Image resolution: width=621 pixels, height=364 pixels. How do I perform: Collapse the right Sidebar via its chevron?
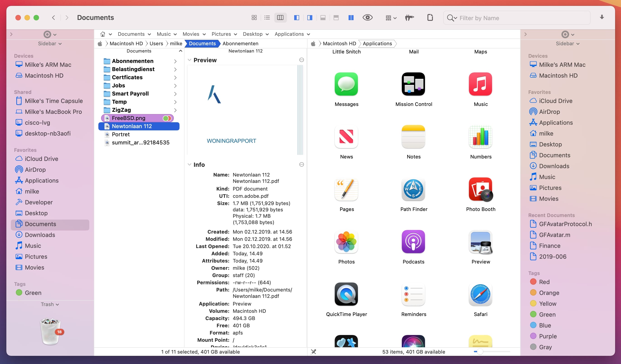526,34
